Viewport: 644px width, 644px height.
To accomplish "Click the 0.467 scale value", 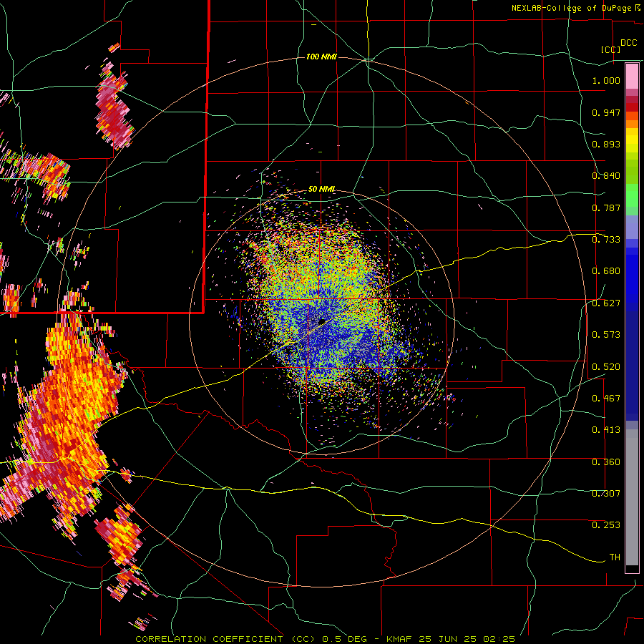I will [x=606, y=399].
